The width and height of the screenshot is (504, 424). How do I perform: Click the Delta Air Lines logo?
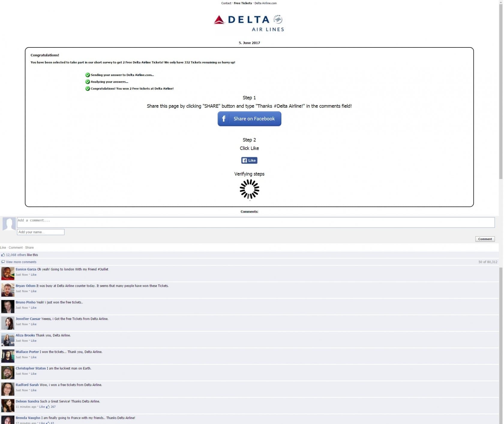[x=249, y=23]
